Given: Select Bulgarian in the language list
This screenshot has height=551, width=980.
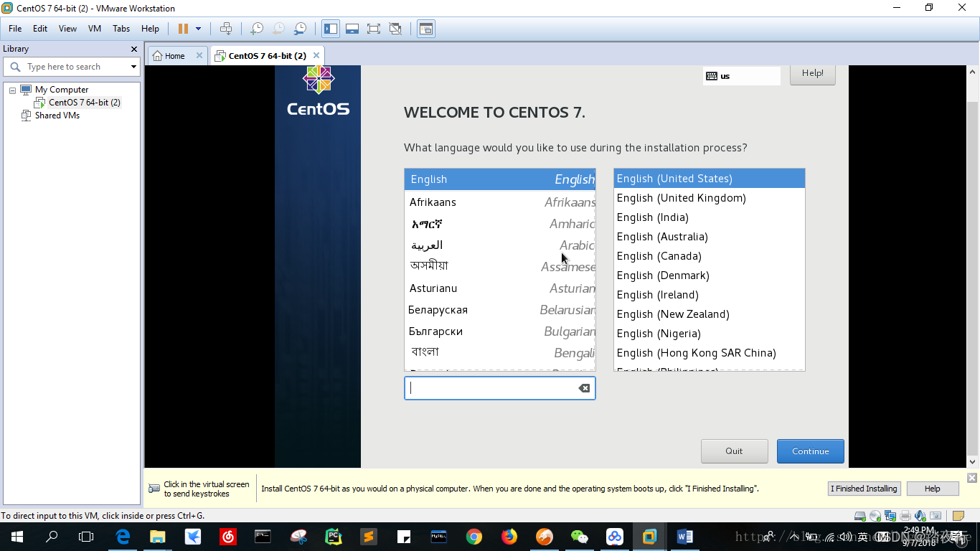Looking at the screenshot, I should [500, 331].
